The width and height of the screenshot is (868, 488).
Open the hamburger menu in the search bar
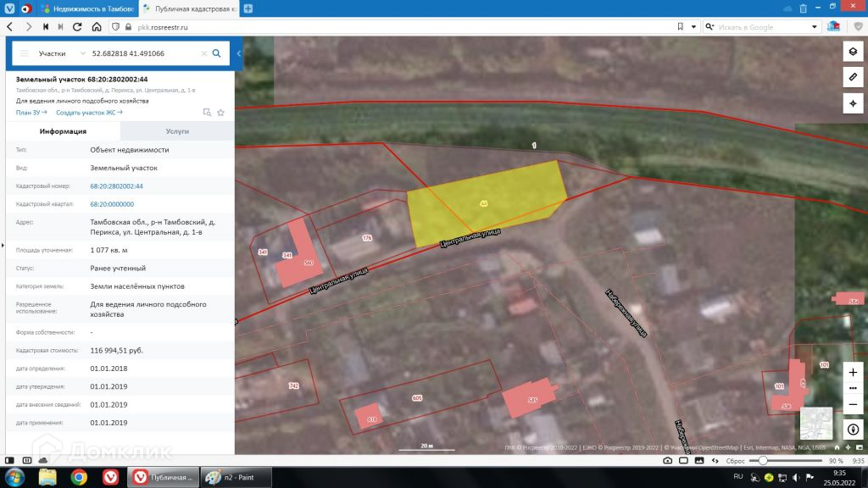[25, 53]
